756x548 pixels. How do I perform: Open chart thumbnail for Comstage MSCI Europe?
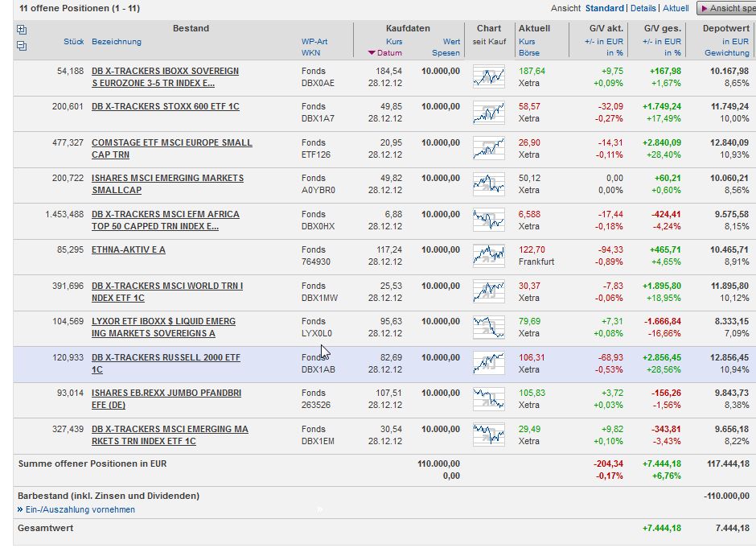tap(488, 149)
